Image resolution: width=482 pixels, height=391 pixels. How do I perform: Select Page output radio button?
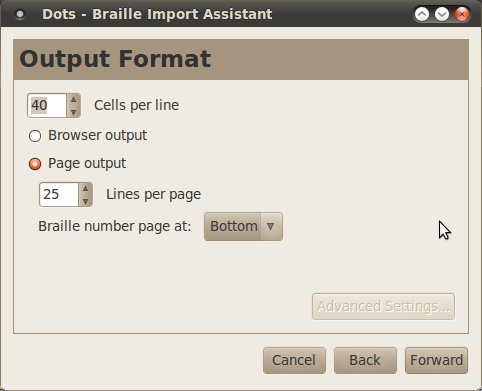click(35, 164)
